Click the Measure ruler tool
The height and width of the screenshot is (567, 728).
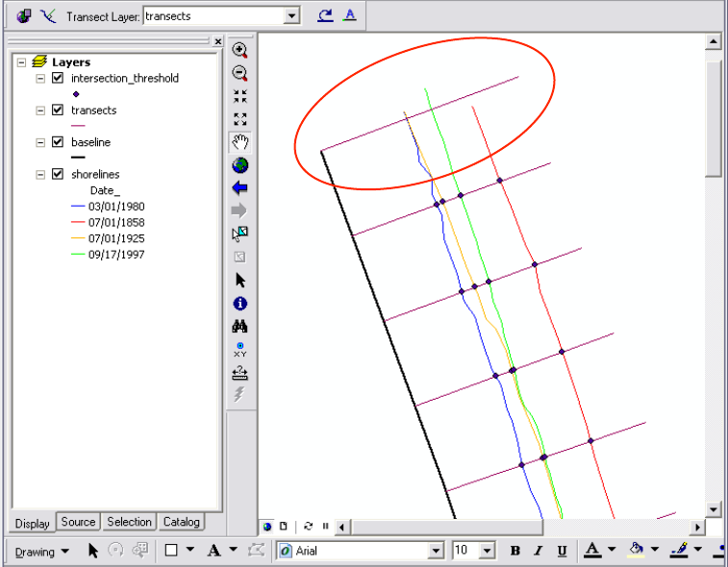pos(240,373)
